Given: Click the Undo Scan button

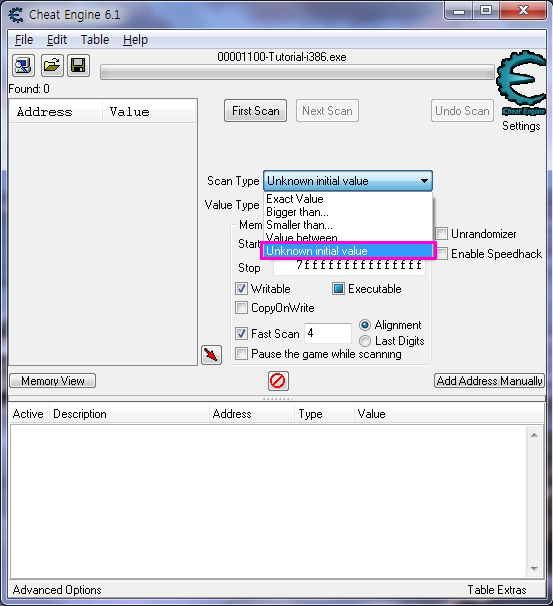Looking at the screenshot, I should click(462, 111).
